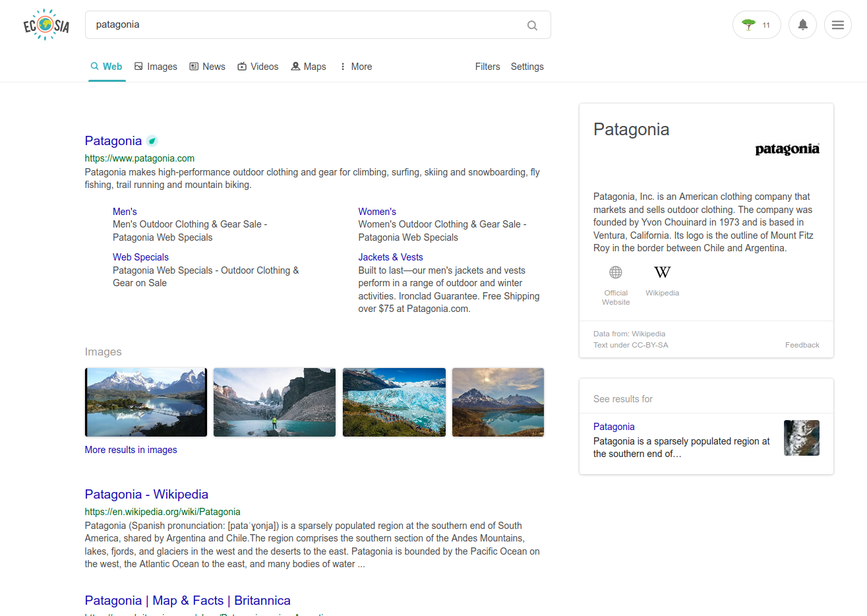
Task: Click the Official Website globe icon
Action: tap(616, 272)
